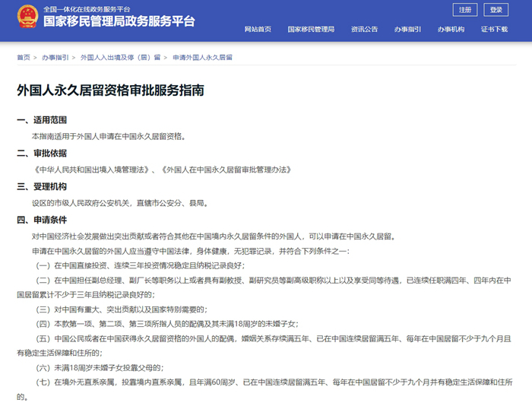Click the 四、申请条件 section heading
Viewport: 532px width, 406px height.
pos(42,220)
